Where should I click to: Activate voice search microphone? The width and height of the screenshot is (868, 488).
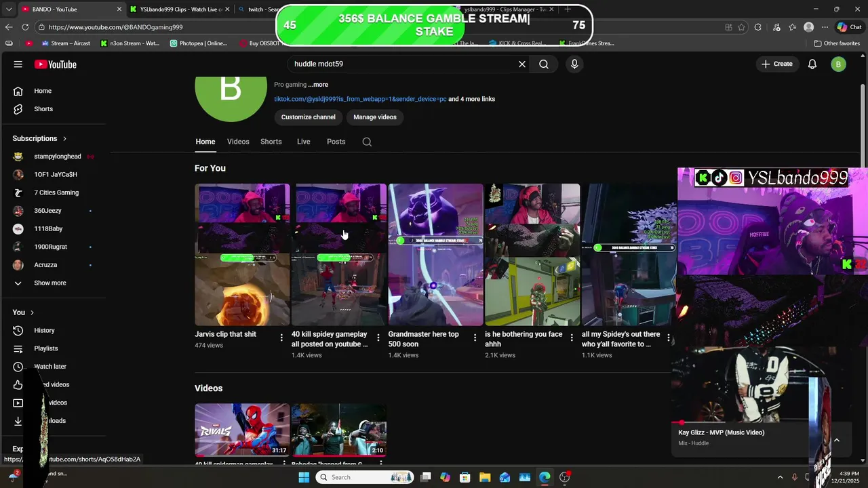point(574,64)
